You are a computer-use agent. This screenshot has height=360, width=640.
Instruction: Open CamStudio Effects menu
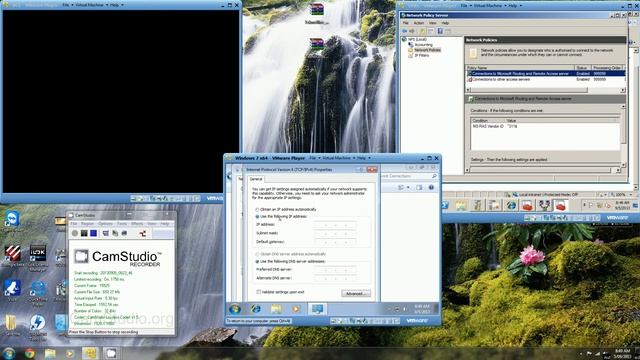coord(137,224)
